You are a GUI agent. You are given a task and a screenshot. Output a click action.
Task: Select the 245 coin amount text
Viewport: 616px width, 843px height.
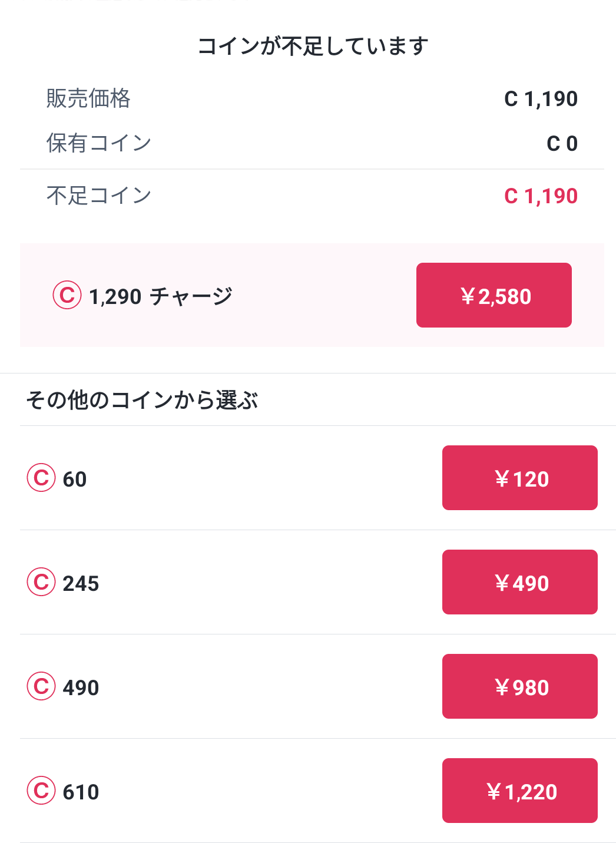(x=81, y=584)
